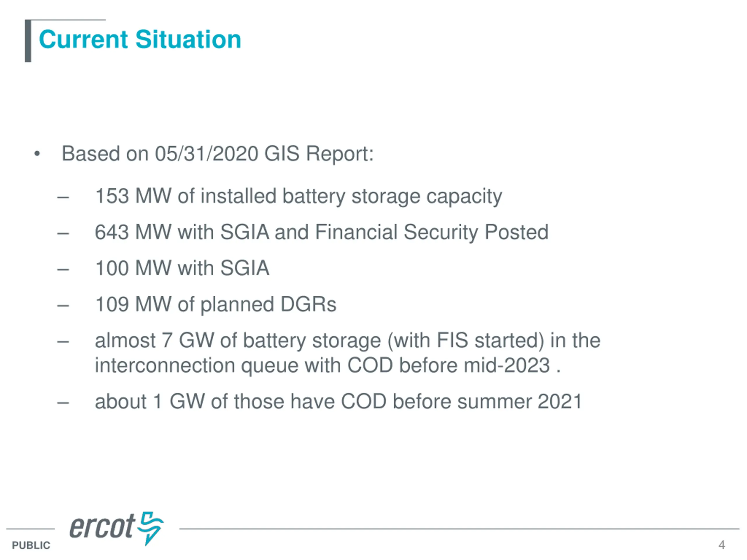Screen dimensions: 747x560
Task: Click the ercot lightning bolt emblem
Action: point(151,528)
